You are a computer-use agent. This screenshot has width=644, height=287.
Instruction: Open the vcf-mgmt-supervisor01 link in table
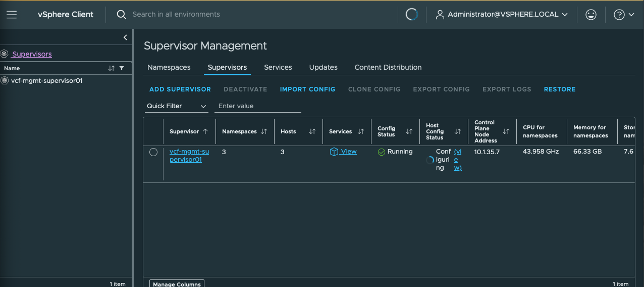[x=189, y=156]
